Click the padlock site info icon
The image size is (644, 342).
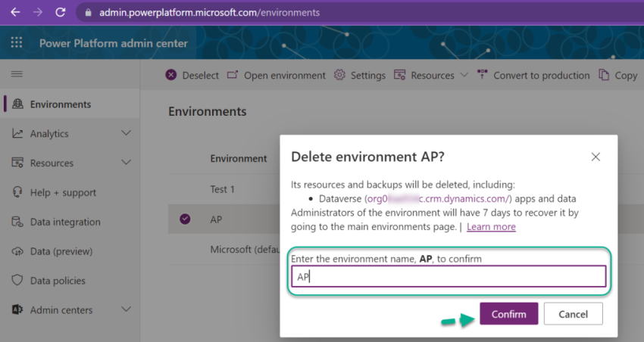(88, 13)
